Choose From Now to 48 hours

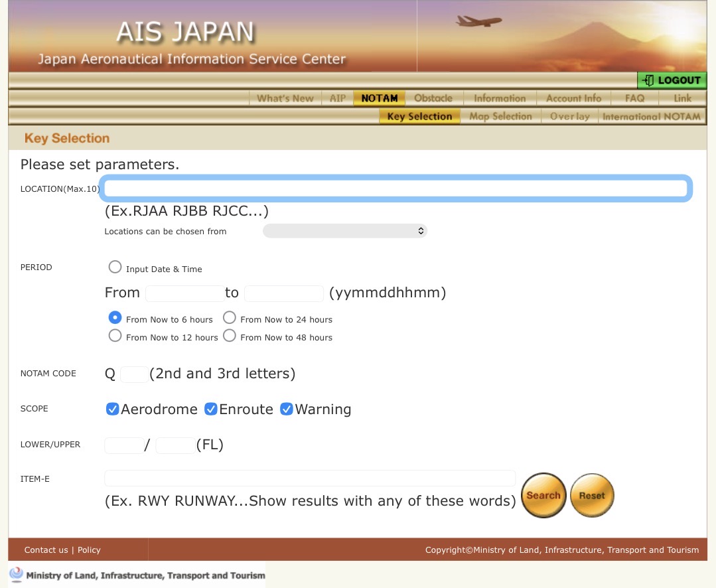[229, 335]
